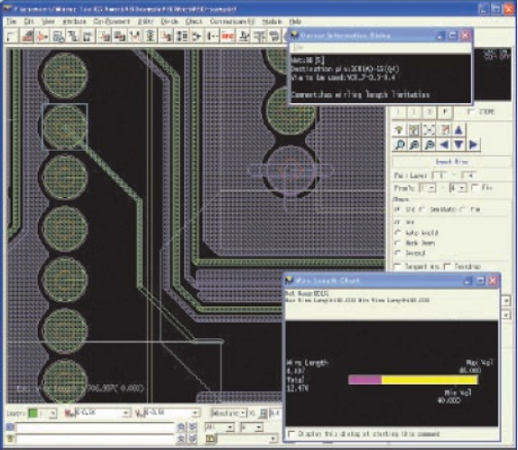Click up-arrow history icon beside lower command field
Image resolution: width=518 pixels, height=450 pixels.
[181, 438]
